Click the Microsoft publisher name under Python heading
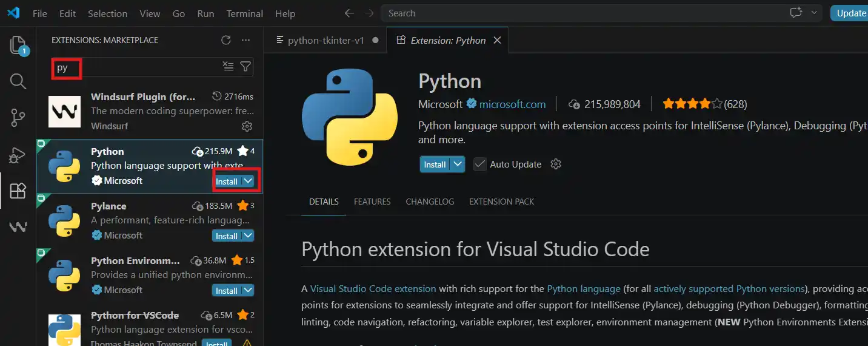 pyautogui.click(x=440, y=104)
